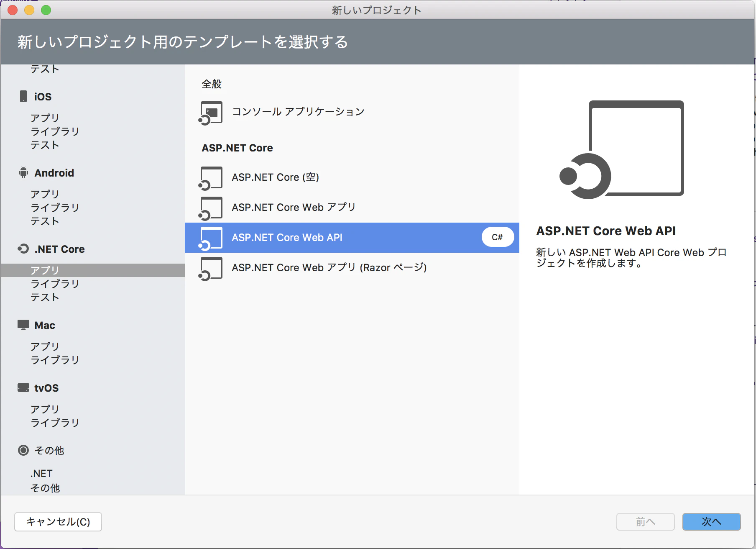This screenshot has height=549, width=756.
Task: Click the large template preview image
Action: (622, 149)
